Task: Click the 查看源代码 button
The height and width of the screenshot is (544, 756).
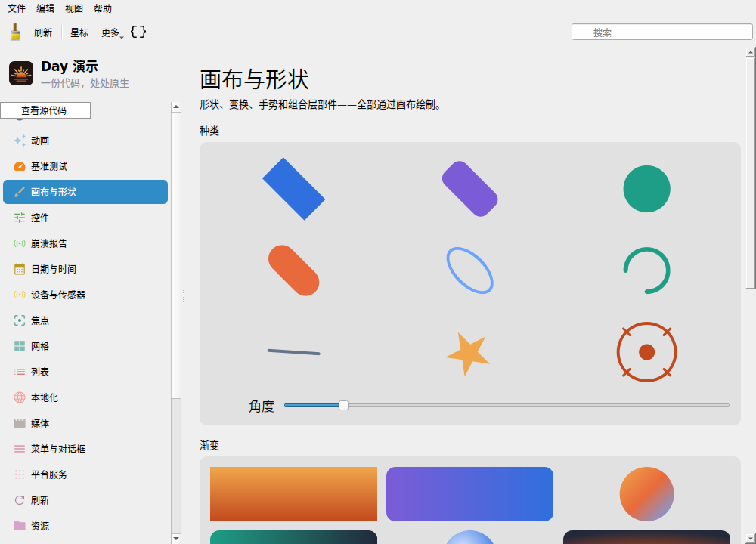Action: (45, 110)
